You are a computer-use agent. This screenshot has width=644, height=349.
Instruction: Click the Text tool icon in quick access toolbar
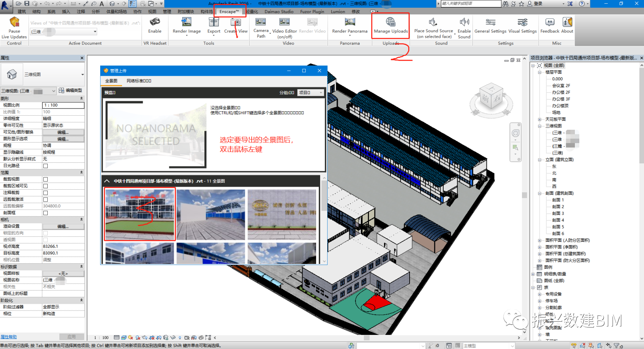(x=102, y=4)
